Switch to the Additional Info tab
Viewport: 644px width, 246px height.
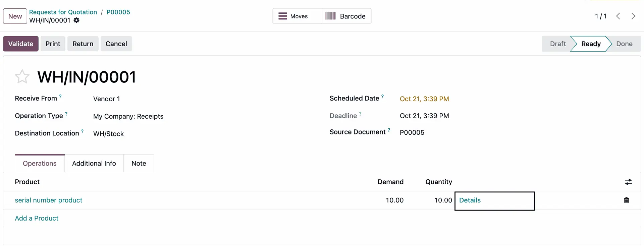[94, 163]
